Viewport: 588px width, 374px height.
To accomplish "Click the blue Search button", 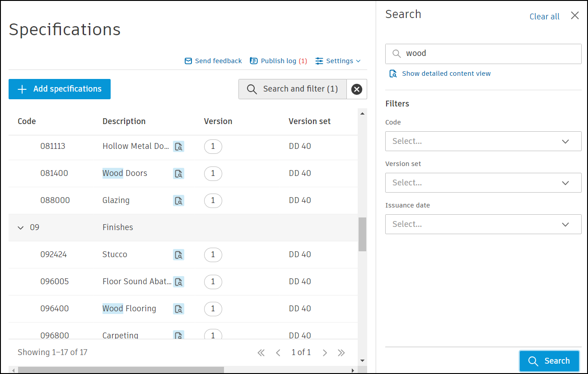I will point(549,361).
